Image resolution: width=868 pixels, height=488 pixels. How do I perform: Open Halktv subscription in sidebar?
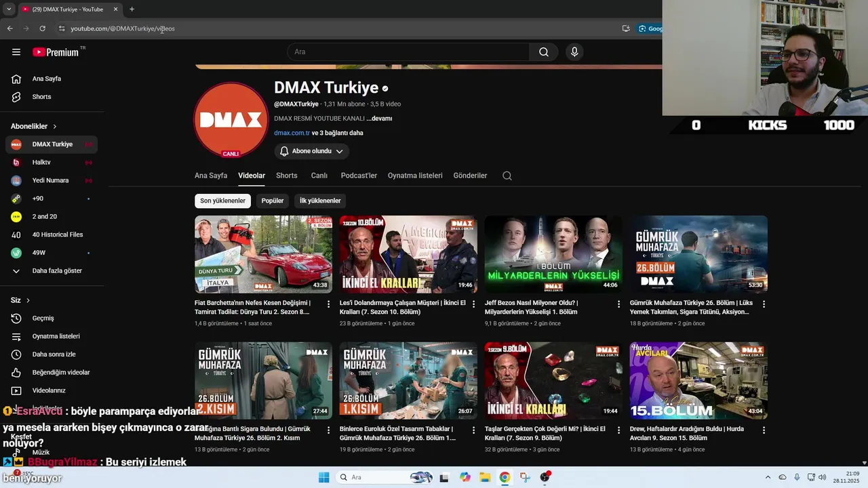52,163
